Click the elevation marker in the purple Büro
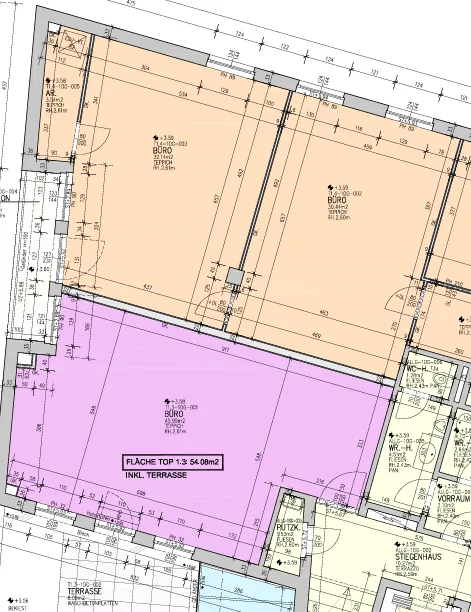Image resolution: width=471 pixels, height=612 pixels. click(x=174, y=401)
